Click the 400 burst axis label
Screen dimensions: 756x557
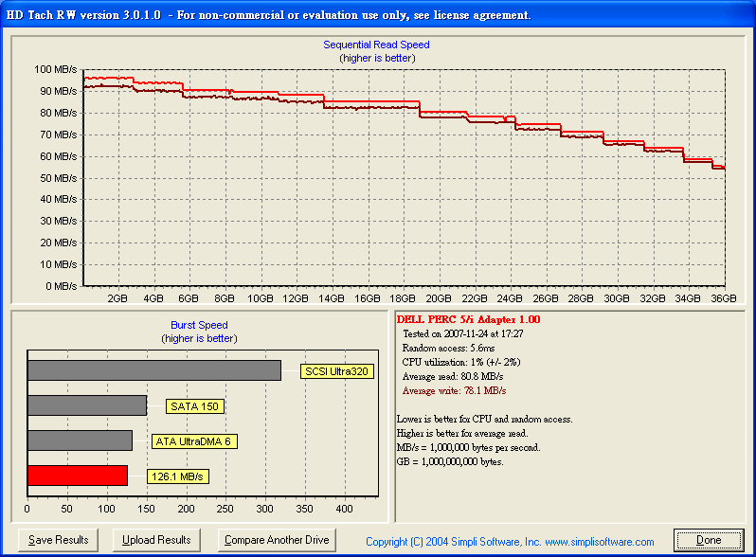coord(344,509)
